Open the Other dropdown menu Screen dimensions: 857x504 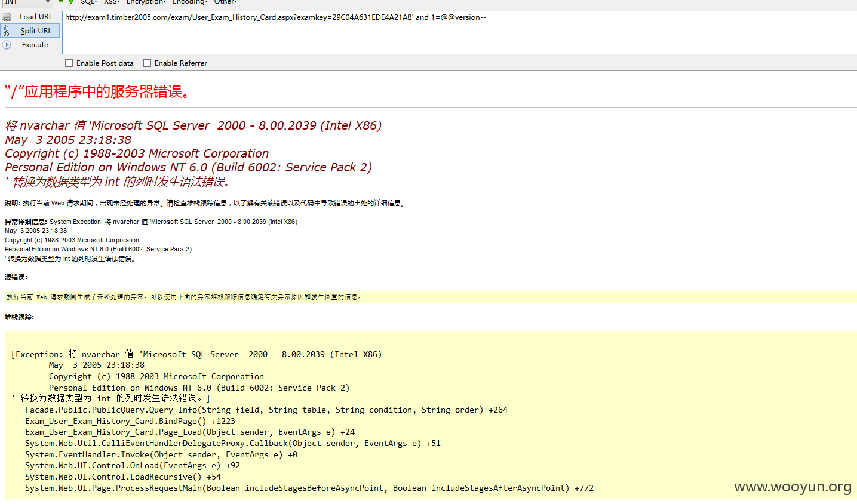[226, 2]
